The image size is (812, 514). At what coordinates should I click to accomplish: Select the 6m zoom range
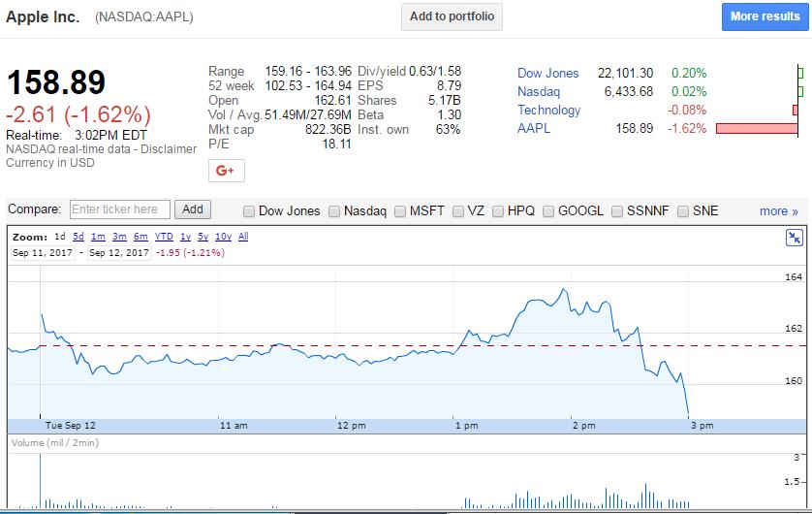tap(141, 237)
